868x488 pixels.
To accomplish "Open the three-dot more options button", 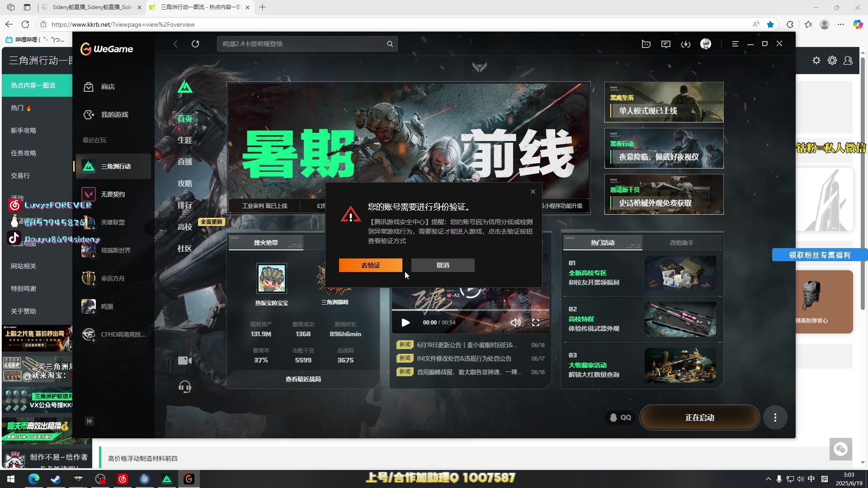I will [775, 418].
